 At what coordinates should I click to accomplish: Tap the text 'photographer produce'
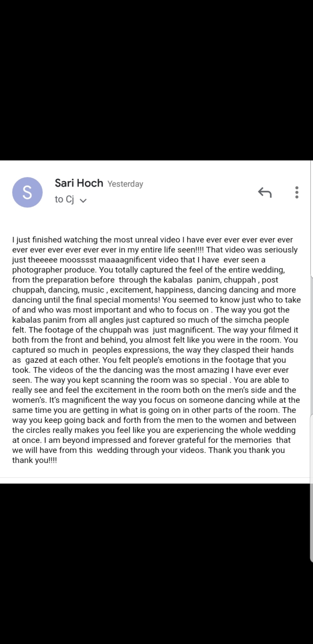(54, 270)
